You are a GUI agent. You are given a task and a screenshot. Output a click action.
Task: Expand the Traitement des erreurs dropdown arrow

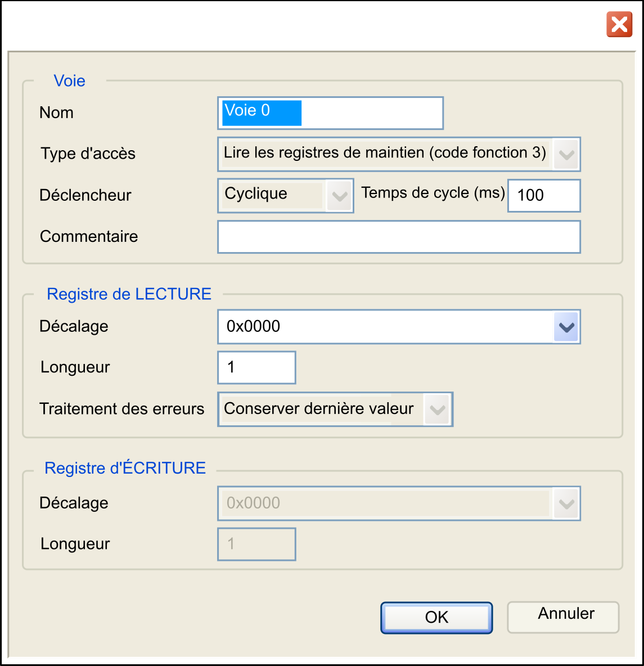coord(437,409)
